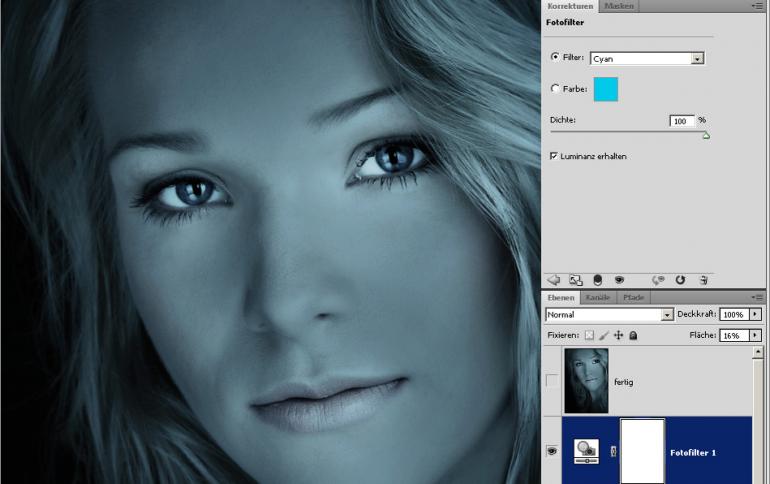The height and width of the screenshot is (484, 770).
Task: Click the view previous state icon
Action: (658, 280)
